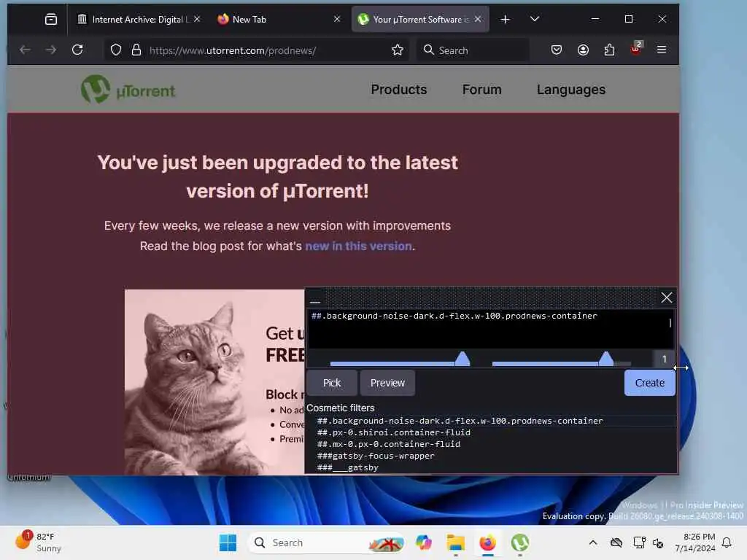Reload the current page

[x=77, y=50]
